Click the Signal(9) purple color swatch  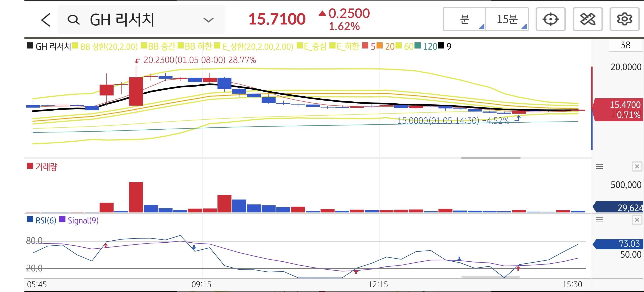pos(62,220)
